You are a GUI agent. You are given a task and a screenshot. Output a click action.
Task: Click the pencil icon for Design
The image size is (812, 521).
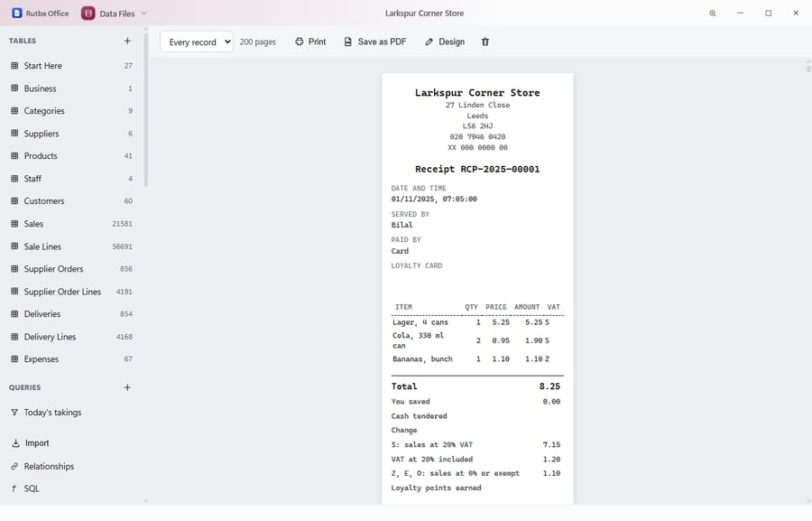pos(429,42)
